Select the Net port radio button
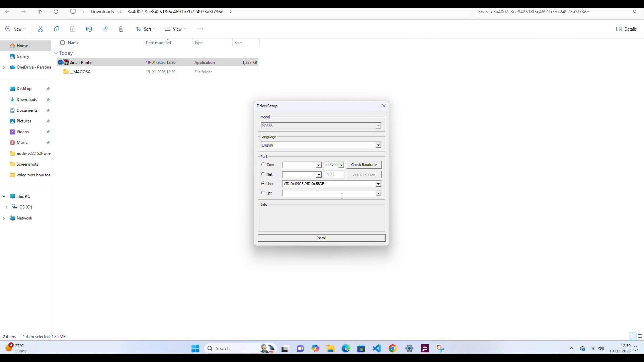Screen dimensions: 644x362 click(x=263, y=174)
